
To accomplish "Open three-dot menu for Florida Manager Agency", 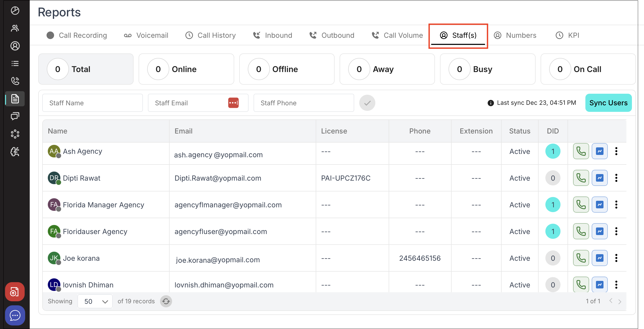I will pyautogui.click(x=616, y=205).
